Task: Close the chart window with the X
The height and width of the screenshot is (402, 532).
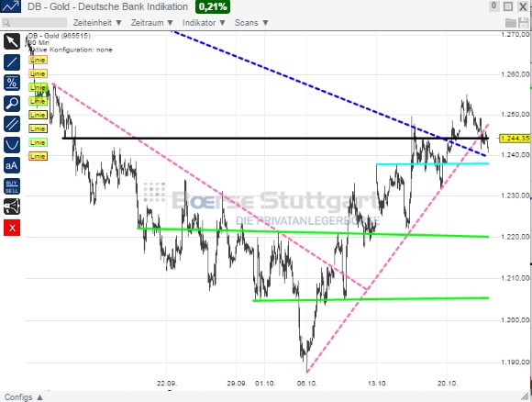Action: pos(523,6)
